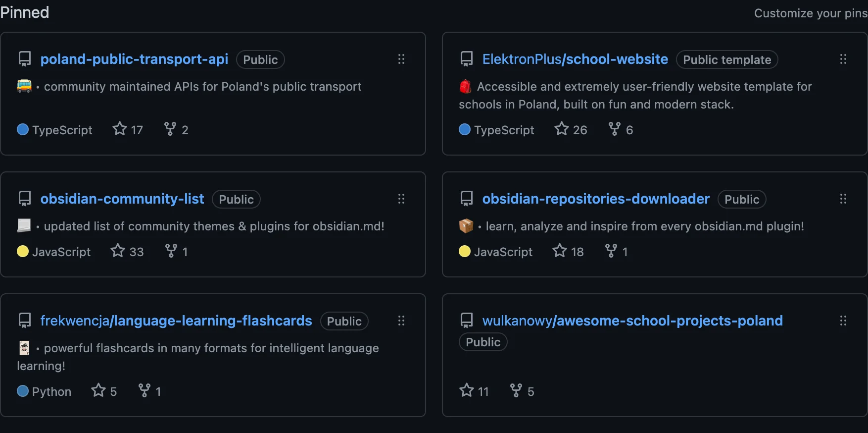The width and height of the screenshot is (868, 433).
Task: Open stargazers of school-website (26 stars)
Action: point(571,130)
